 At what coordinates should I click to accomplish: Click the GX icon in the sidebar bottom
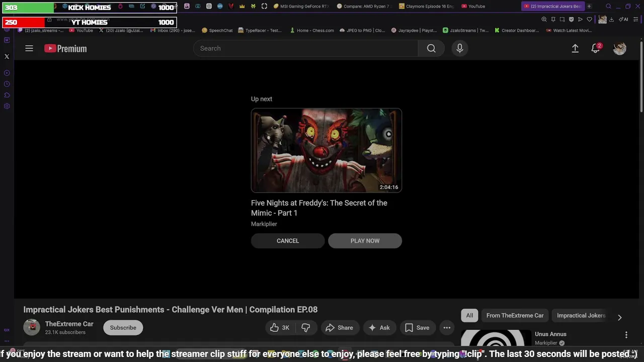pos(7,330)
